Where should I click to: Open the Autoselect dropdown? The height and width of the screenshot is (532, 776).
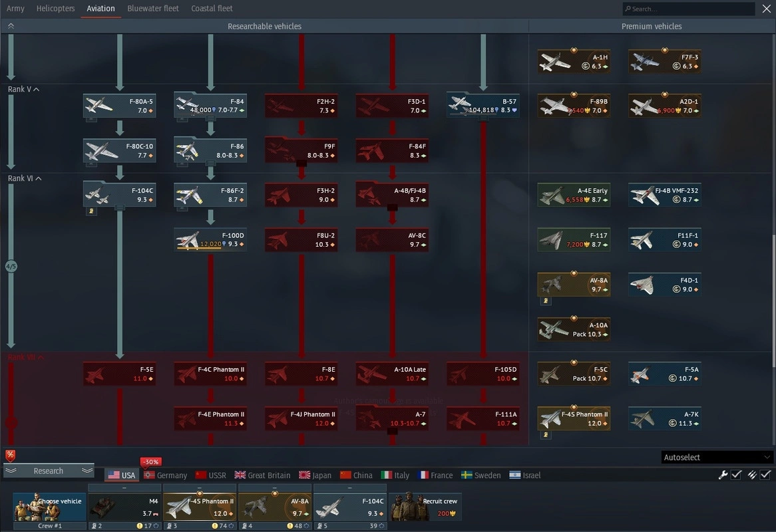coord(717,458)
